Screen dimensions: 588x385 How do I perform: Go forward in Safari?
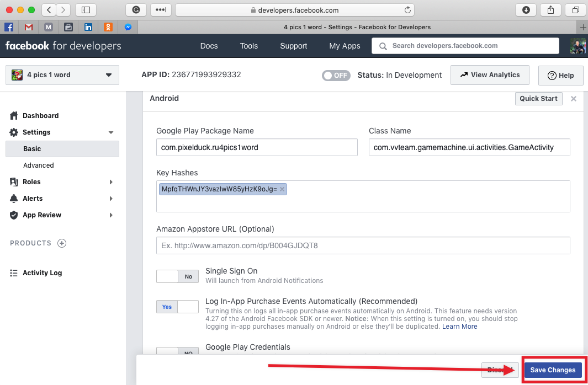point(63,10)
